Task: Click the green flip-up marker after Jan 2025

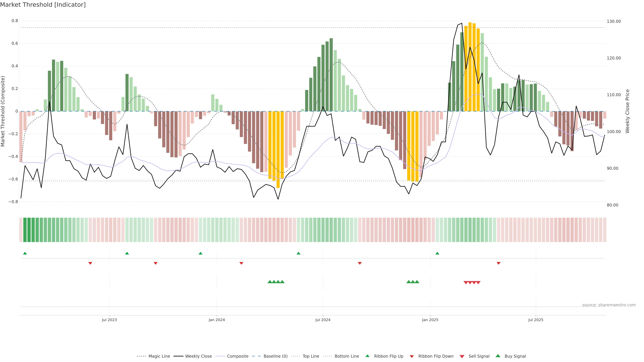Action: (437, 253)
